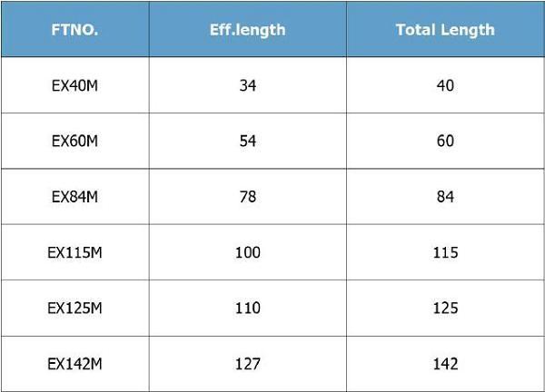Click effective length value 54
The height and width of the screenshot is (392, 545).
click(248, 141)
